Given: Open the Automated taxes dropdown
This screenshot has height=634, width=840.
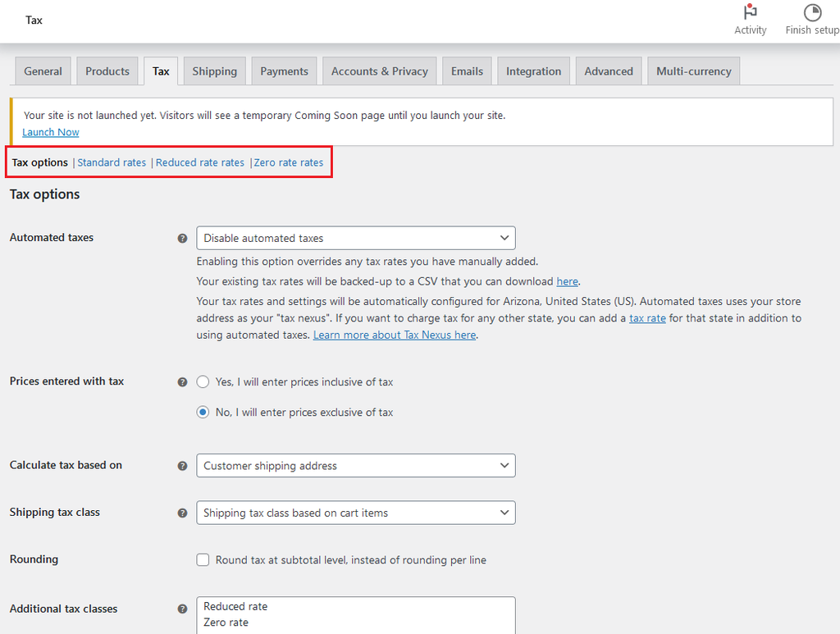Looking at the screenshot, I should [x=355, y=239].
